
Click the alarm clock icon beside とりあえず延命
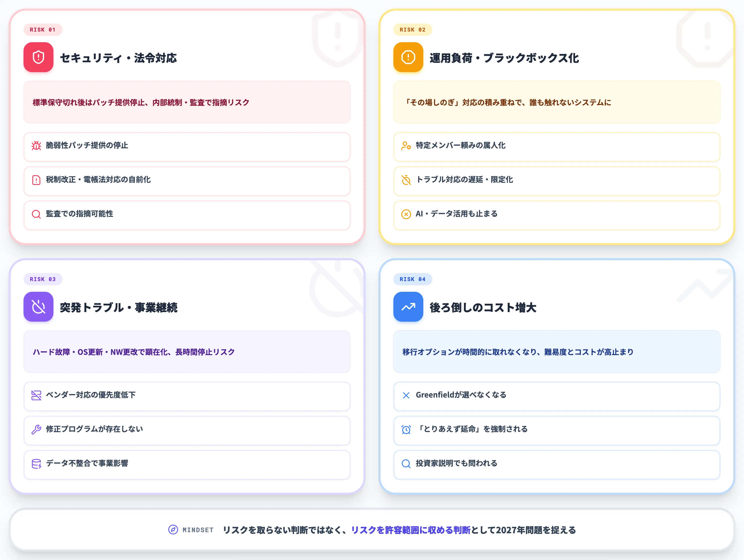pos(406,430)
